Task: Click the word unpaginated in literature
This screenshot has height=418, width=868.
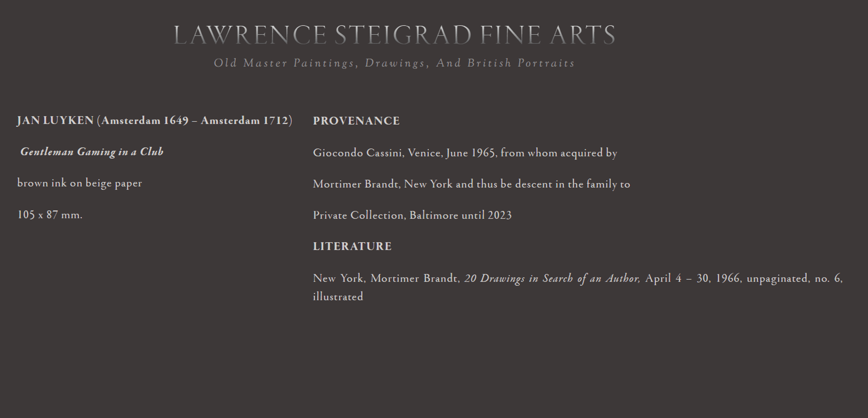Action: [x=778, y=278]
